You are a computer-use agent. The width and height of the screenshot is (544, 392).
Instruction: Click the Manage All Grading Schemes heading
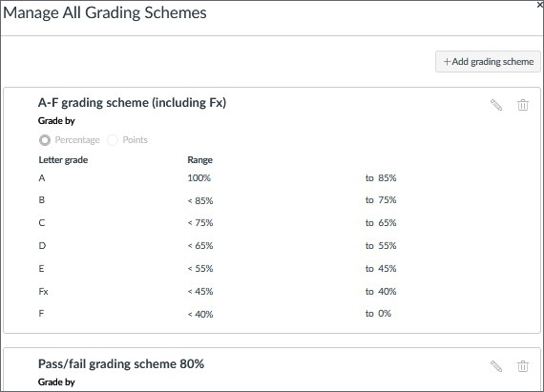[x=105, y=12]
